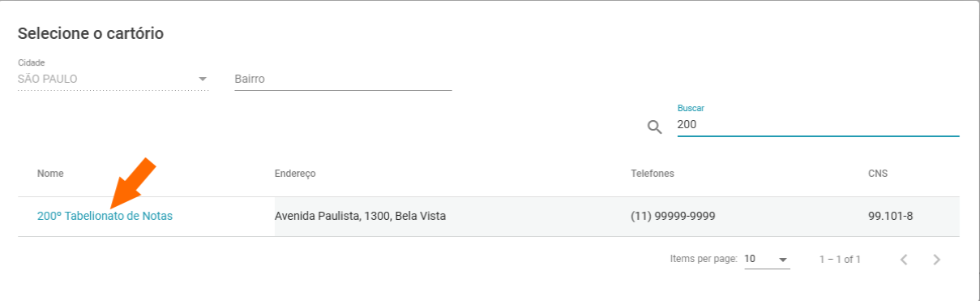The width and height of the screenshot is (980, 301).
Task: Click the CNS value 99.101-8
Action: point(891,217)
